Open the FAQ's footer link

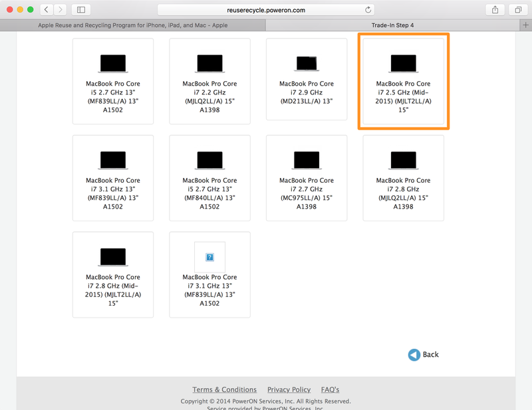pos(330,389)
